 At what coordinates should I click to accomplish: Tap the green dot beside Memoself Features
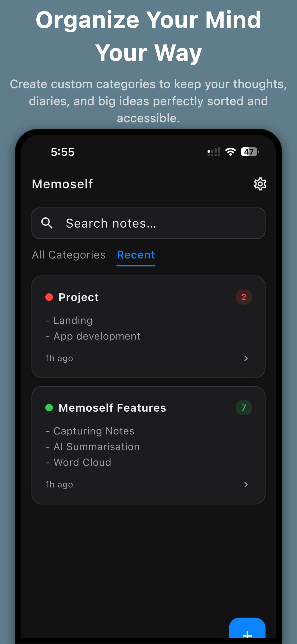point(49,407)
